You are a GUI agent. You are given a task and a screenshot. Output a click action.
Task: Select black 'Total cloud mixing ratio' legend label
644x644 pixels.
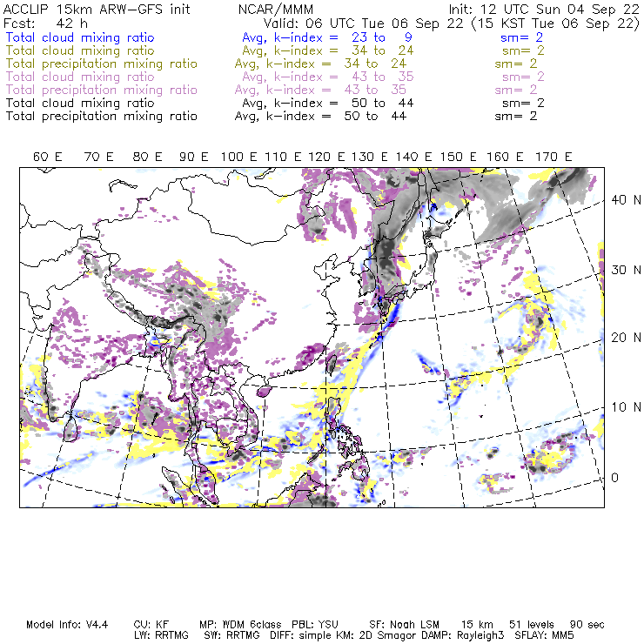point(80,103)
